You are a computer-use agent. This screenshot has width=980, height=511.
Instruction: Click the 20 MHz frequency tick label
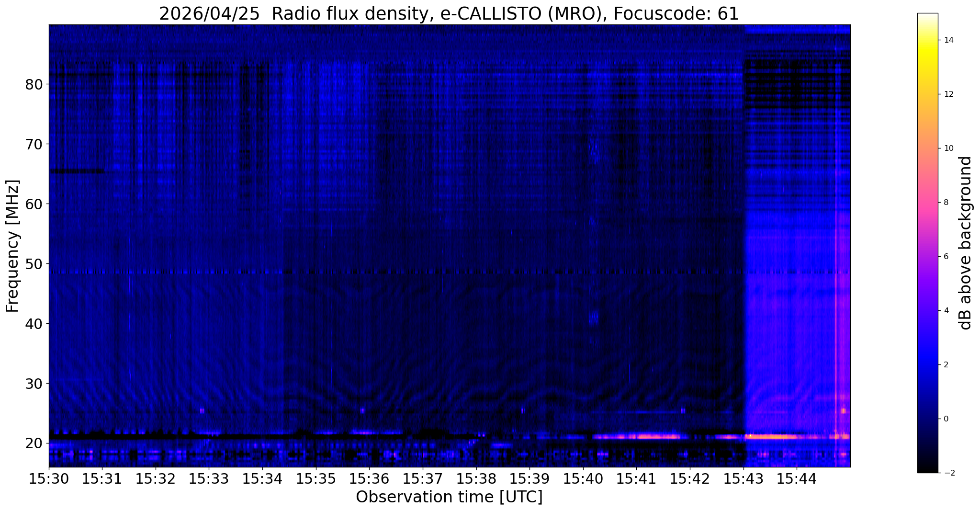34,443
